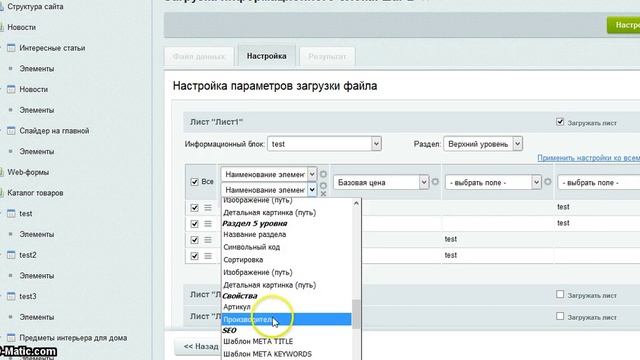This screenshot has height=360, width=640.
Task: Toggle the Все select-all checkbox
Action: [x=194, y=182]
